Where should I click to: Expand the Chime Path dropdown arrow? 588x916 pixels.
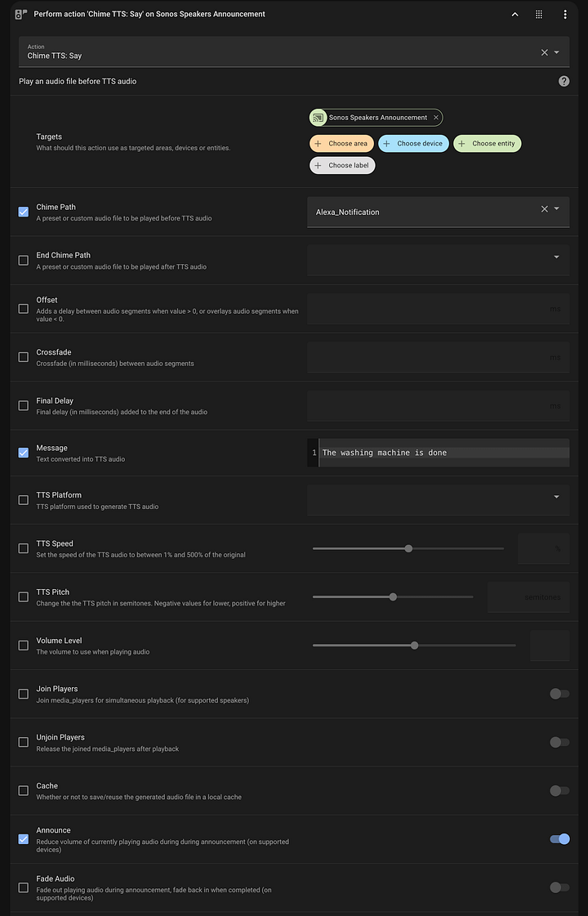pos(556,208)
